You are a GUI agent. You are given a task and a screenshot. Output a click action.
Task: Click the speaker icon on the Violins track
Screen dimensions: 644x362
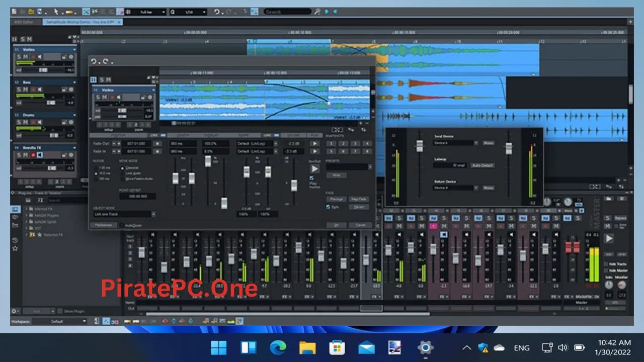40,57
